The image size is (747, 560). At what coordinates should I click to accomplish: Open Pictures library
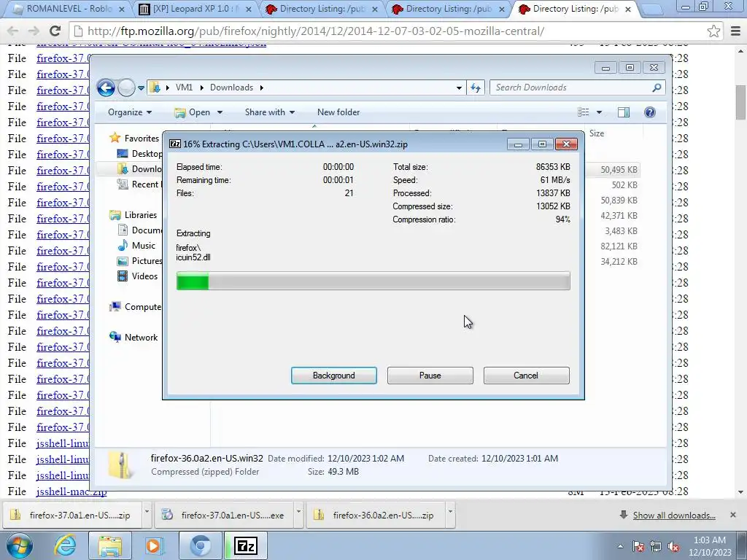[139, 260]
